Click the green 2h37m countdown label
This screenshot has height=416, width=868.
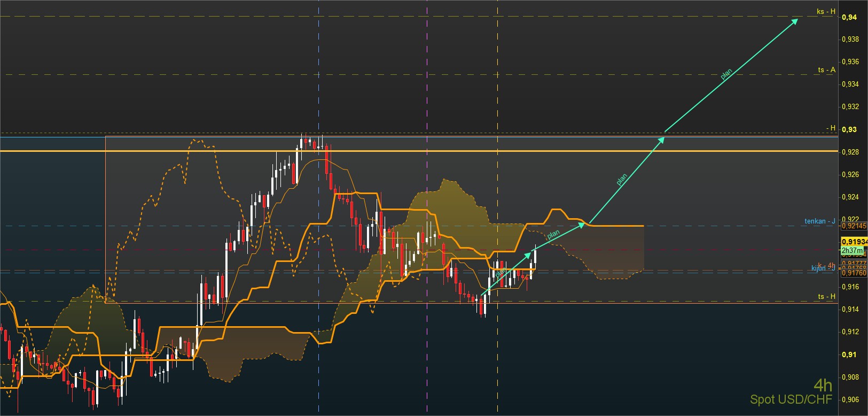point(852,250)
